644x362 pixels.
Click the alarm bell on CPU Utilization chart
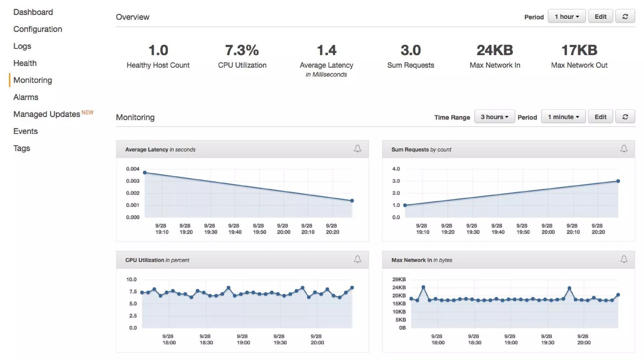358,259
